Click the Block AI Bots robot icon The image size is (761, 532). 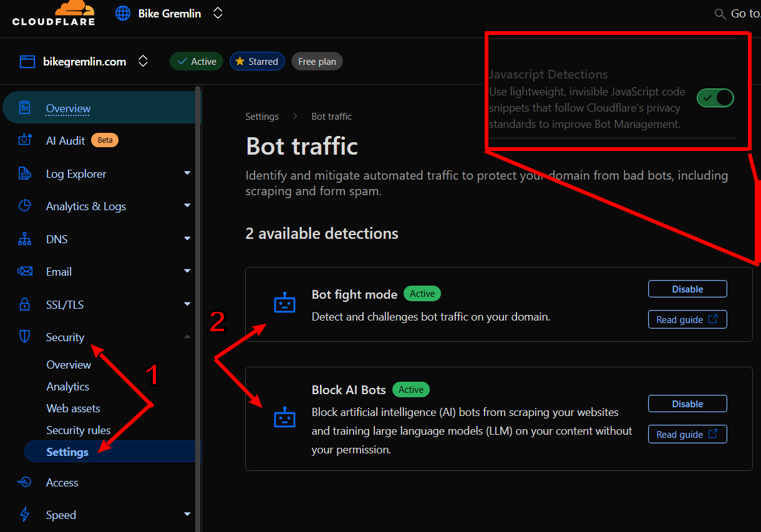(x=284, y=417)
